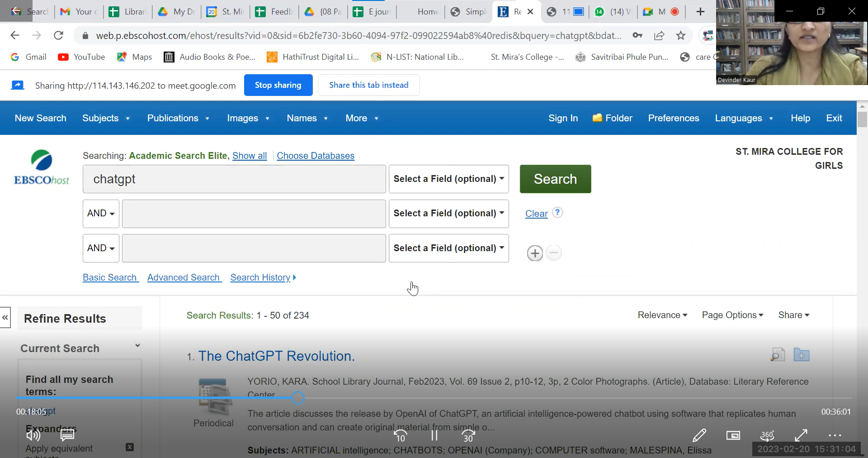Sign In to EBSCOhost

[x=563, y=118]
